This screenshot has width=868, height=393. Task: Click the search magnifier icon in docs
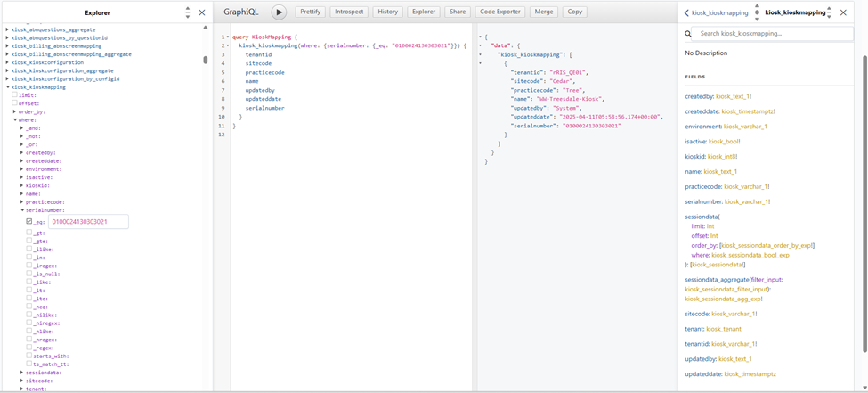tap(688, 34)
